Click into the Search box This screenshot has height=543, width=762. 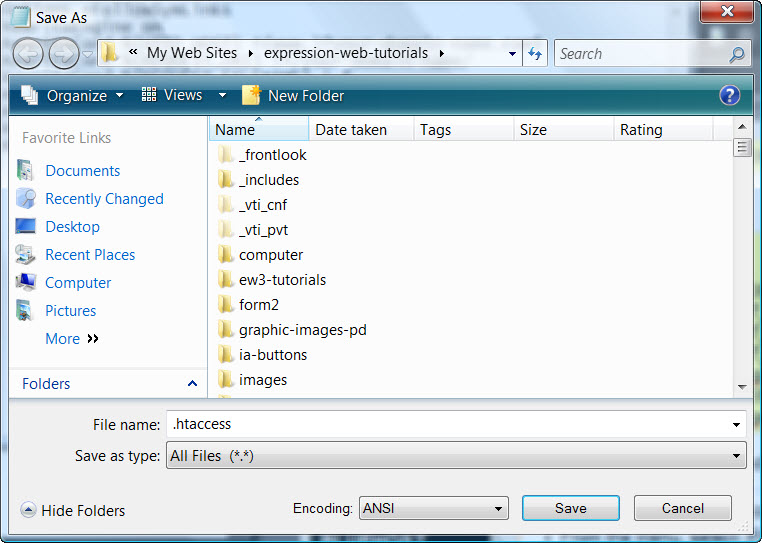point(641,53)
